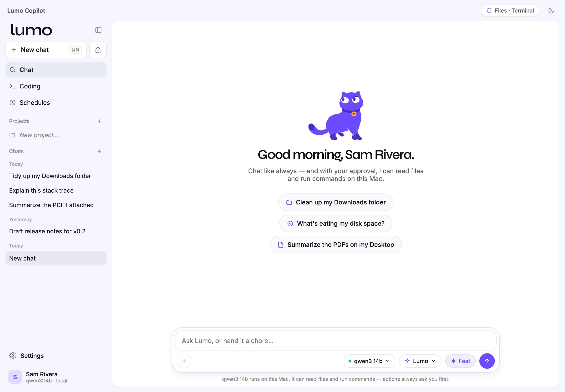This screenshot has width=565, height=392.
Task: Start a New chat from the sidebar button
Action: [46, 50]
